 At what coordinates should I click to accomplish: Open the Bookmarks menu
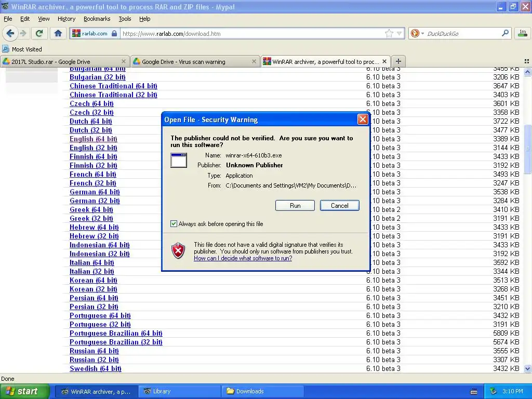coord(97,19)
